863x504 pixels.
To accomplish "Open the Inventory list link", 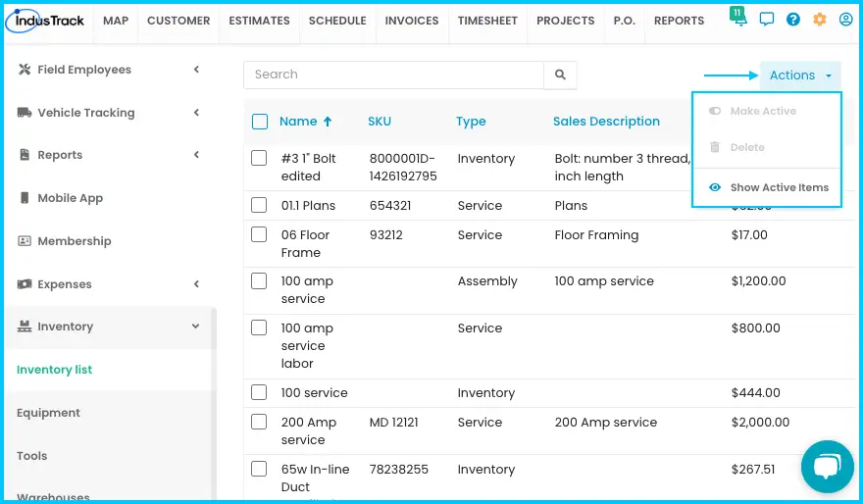I will [x=55, y=370].
